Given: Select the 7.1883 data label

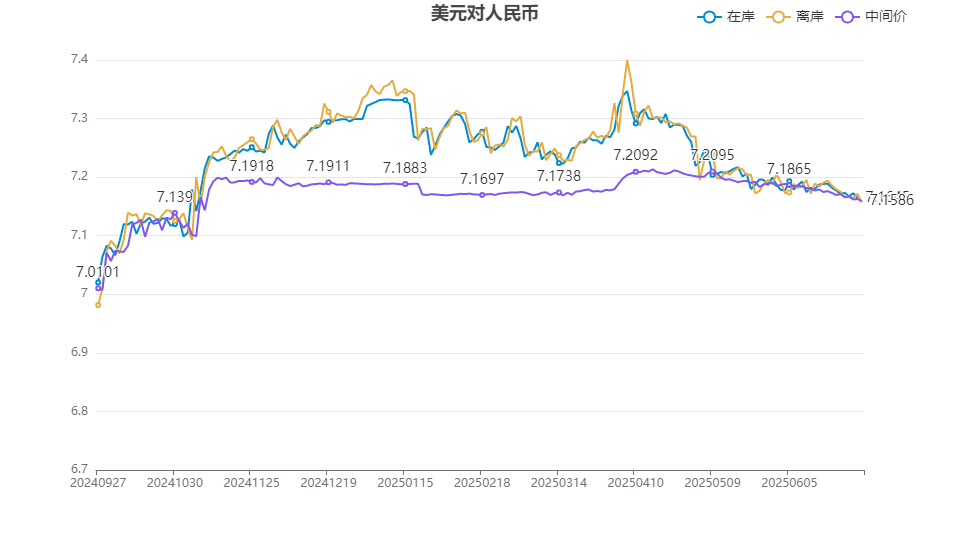Looking at the screenshot, I should click(x=405, y=168).
